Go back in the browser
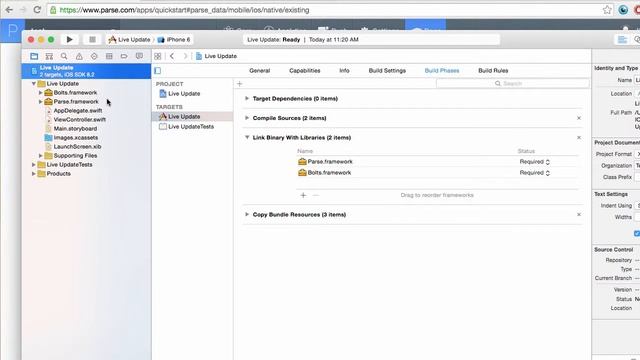 (9, 10)
